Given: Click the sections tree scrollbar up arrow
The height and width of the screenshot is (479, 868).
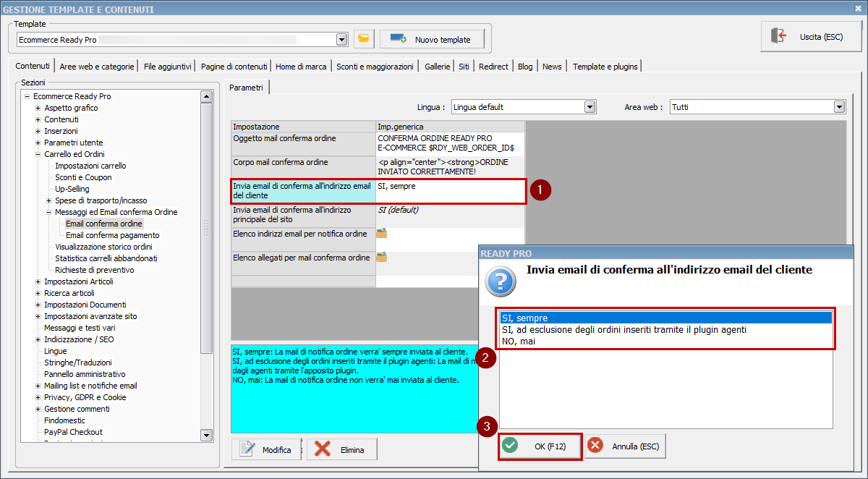Looking at the screenshot, I should 206,96.
